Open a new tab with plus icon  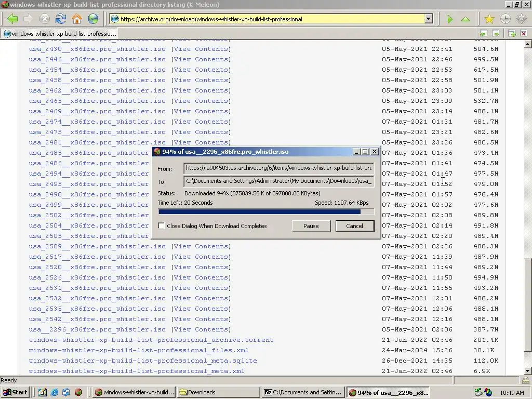[512, 34]
